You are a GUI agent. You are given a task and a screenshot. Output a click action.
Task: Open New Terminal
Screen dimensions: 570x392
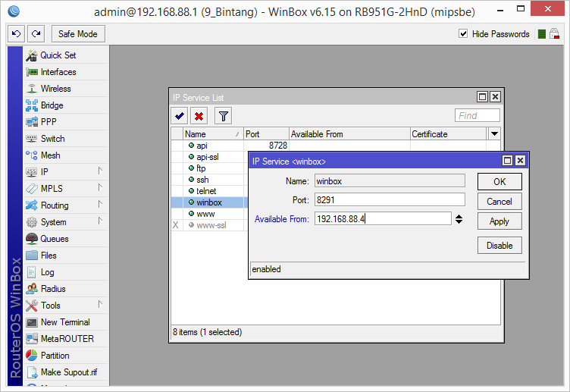[x=67, y=322]
